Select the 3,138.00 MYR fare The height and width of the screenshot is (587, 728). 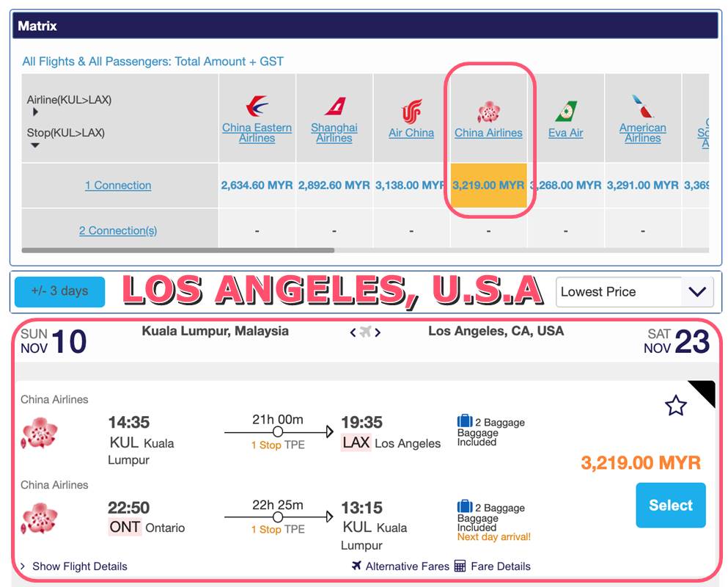411,185
